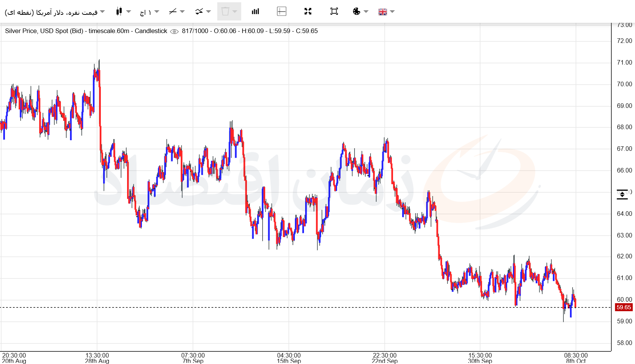Open the line drawing tools menu
The image size is (635, 364).
point(177,11)
